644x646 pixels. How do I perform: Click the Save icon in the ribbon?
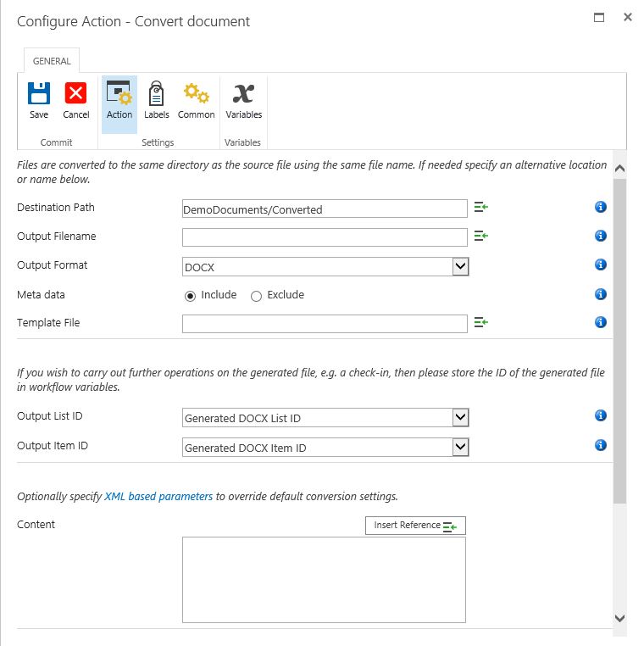click(x=39, y=94)
